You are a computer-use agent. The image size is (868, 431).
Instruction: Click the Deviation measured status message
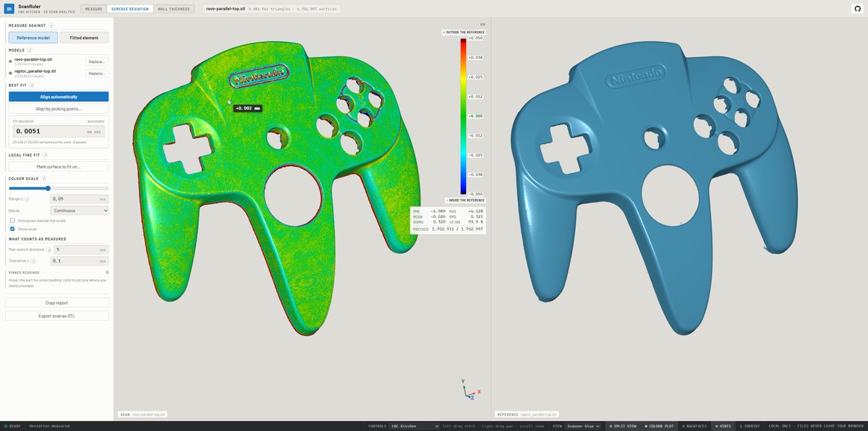pos(50,426)
